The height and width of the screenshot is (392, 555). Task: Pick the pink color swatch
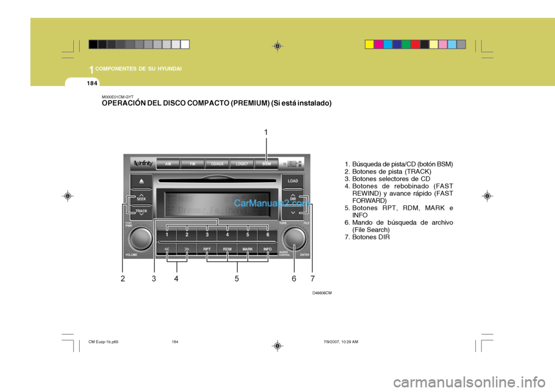coord(443,45)
